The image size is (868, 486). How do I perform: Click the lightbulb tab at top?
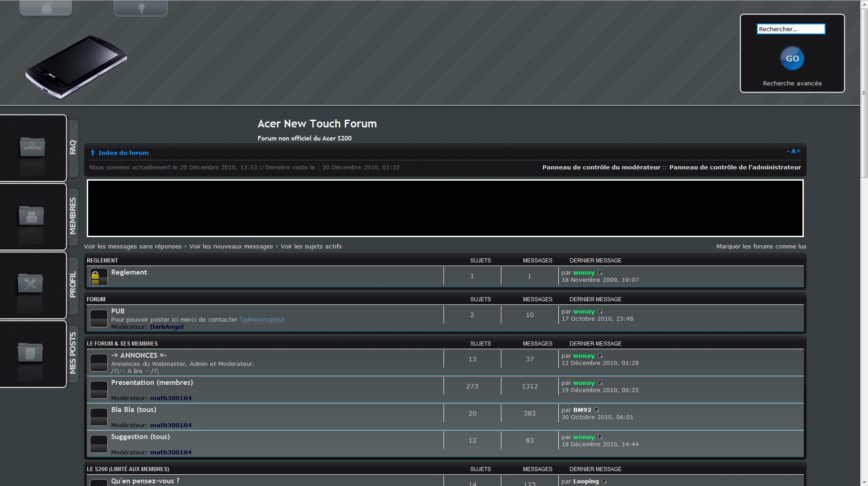(141, 8)
